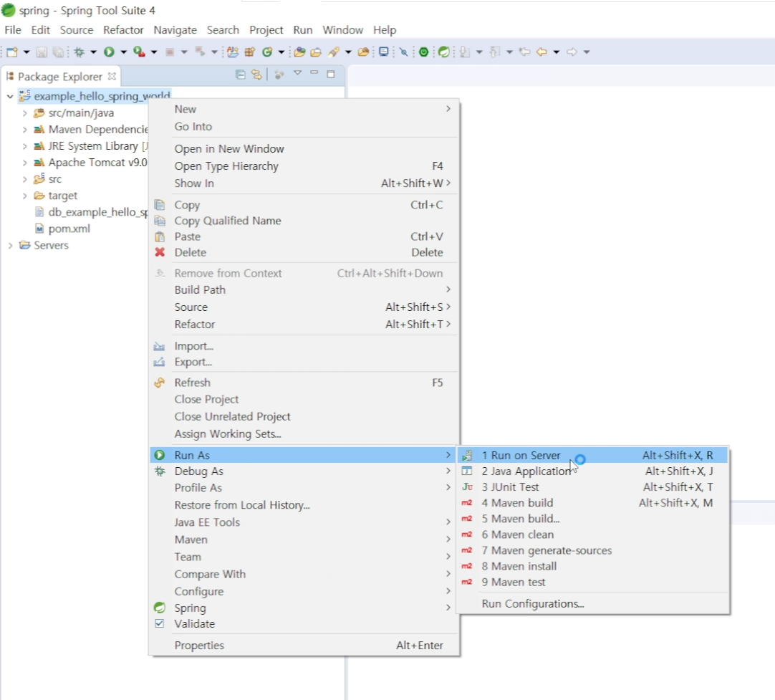Open the Back history dropdown arrow
This screenshot has width=775, height=700.
tap(556, 52)
